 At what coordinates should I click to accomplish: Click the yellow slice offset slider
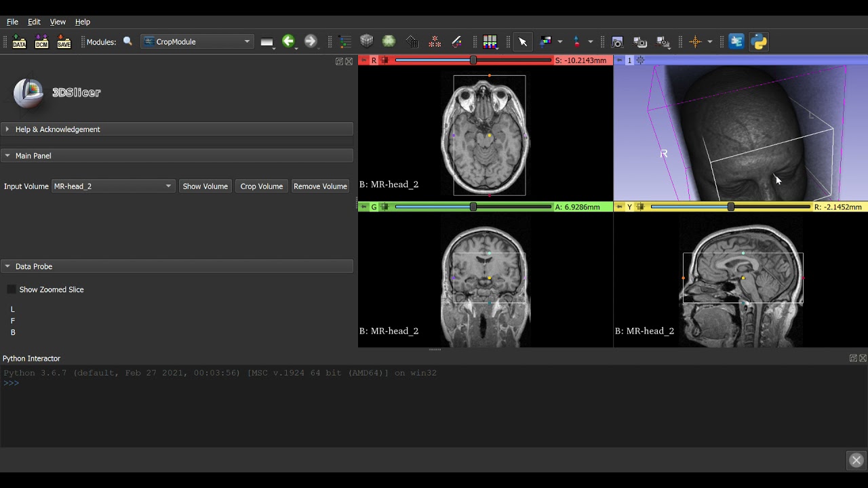tap(730, 207)
